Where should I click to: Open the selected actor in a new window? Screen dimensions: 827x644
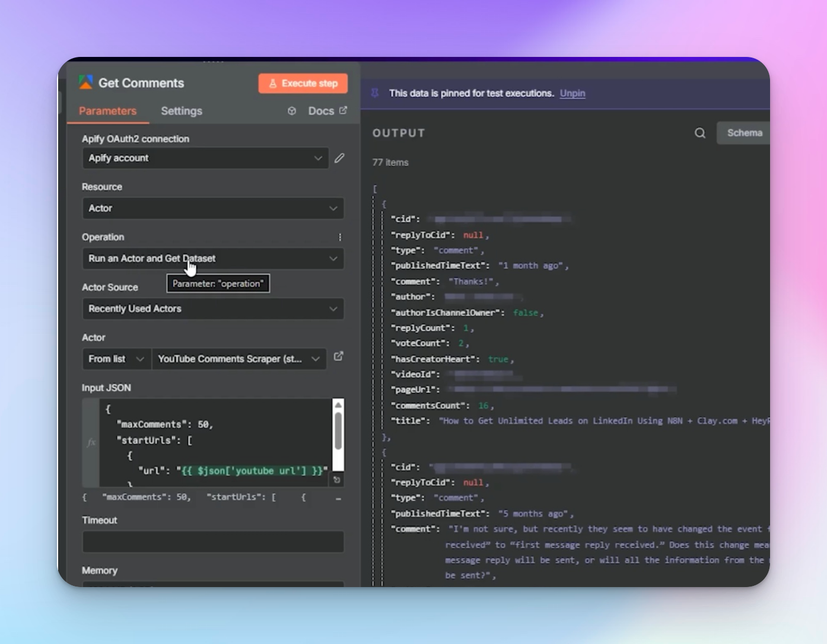339,356
